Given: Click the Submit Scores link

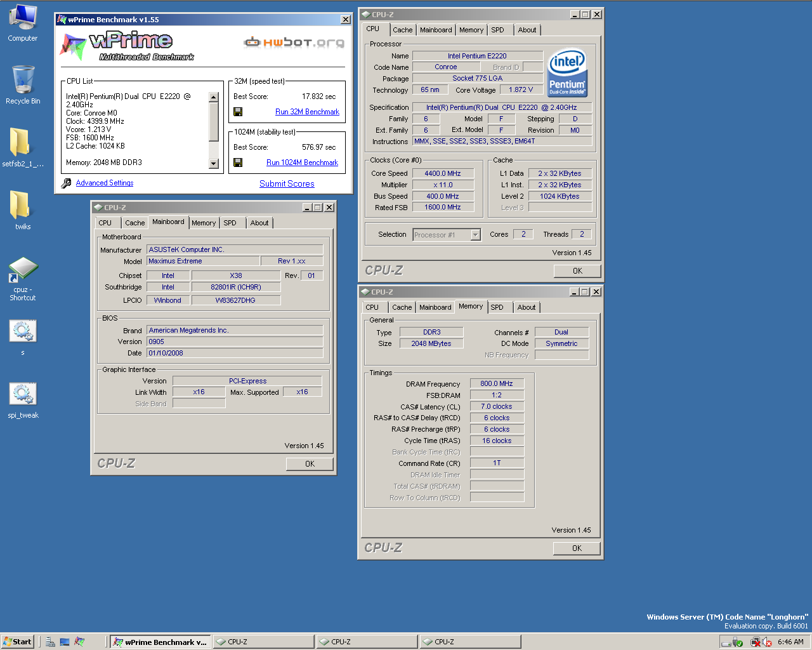Looking at the screenshot, I should click(x=287, y=183).
